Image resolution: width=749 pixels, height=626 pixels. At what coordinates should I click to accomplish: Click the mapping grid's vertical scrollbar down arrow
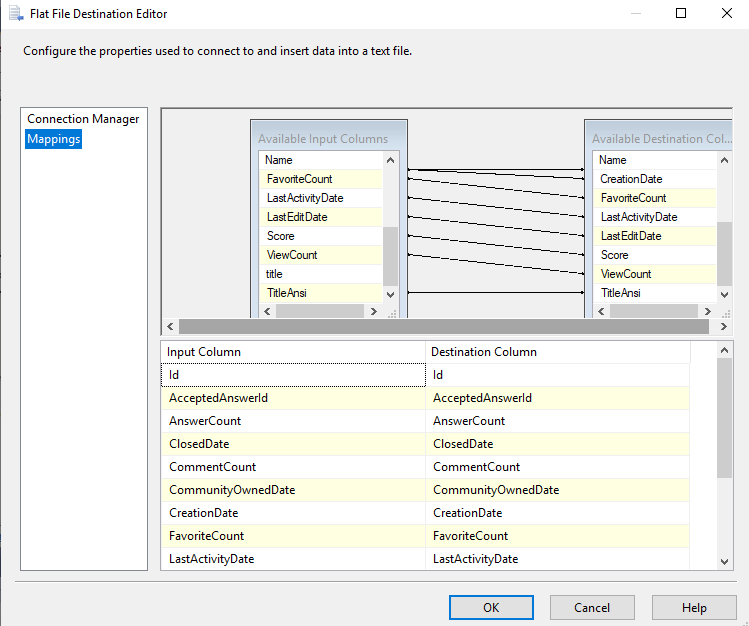pos(725,562)
